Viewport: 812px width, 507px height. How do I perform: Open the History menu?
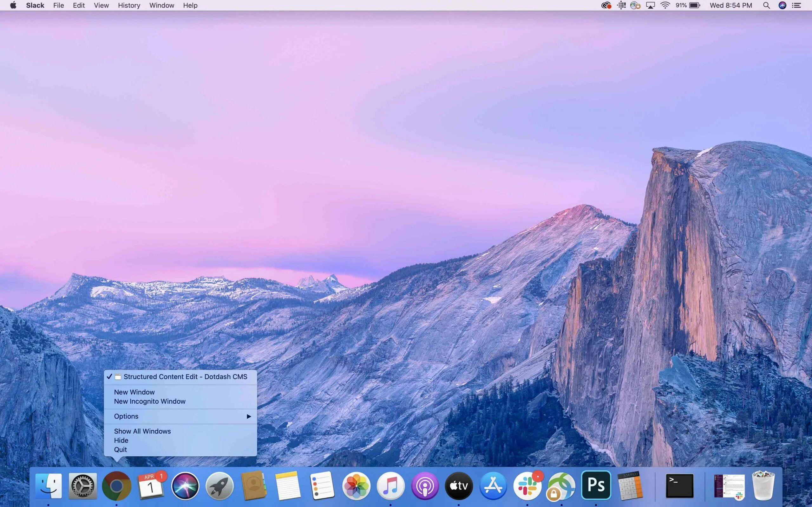(129, 5)
